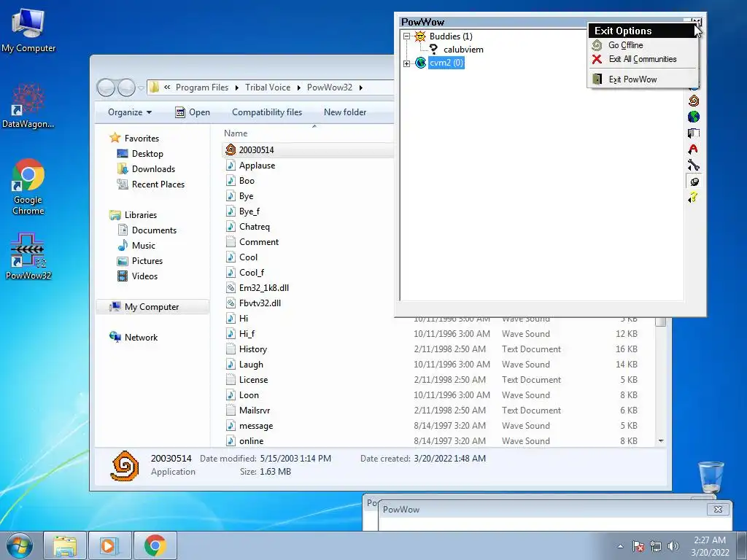The width and height of the screenshot is (747, 560).
Task: Select the Bye sound file
Action: click(x=246, y=195)
